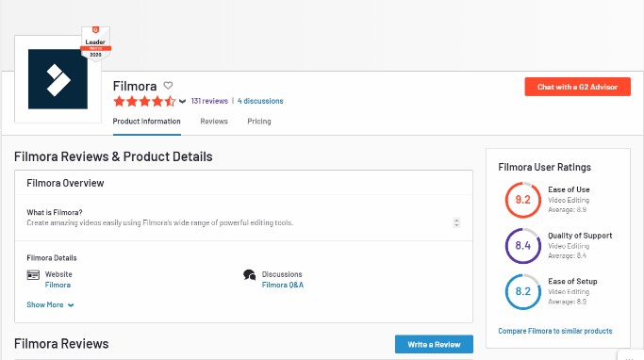Click the Write a Review button
644x360 pixels.
click(434, 344)
